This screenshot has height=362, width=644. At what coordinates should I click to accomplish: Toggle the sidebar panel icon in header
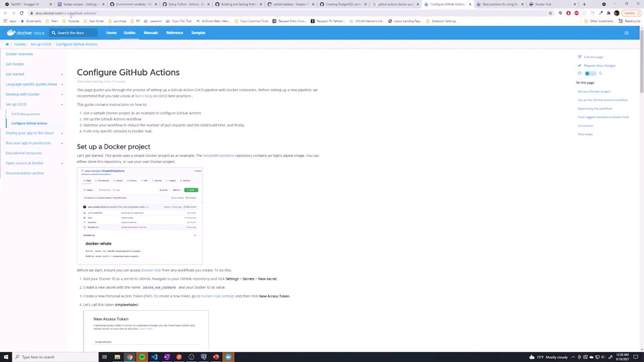coord(626,33)
